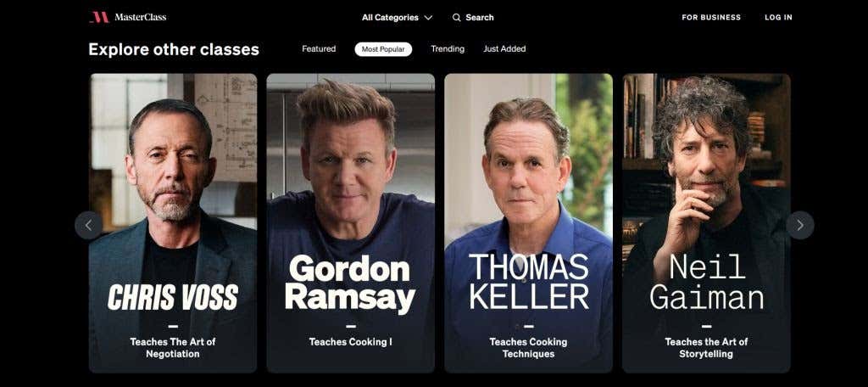Screen dimensions: 868x387
Task: Advance carousel with right arrow
Action: [x=800, y=225]
